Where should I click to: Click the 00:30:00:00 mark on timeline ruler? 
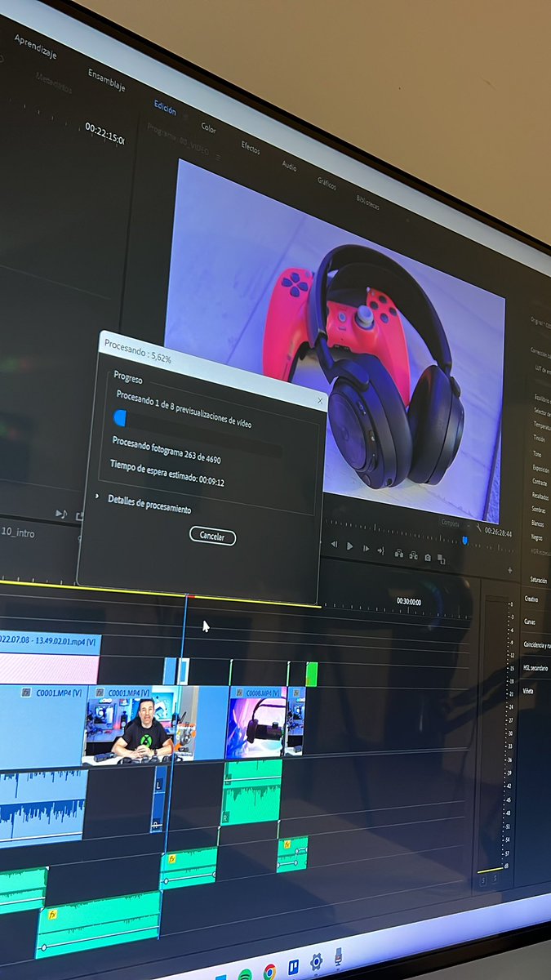click(x=409, y=600)
